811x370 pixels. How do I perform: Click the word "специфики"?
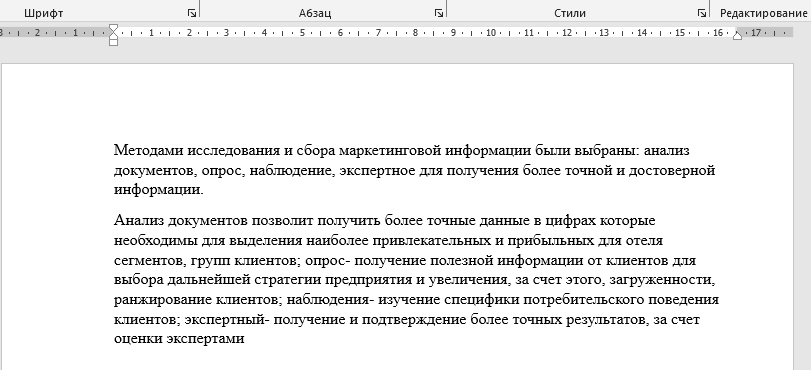pyautogui.click(x=482, y=300)
